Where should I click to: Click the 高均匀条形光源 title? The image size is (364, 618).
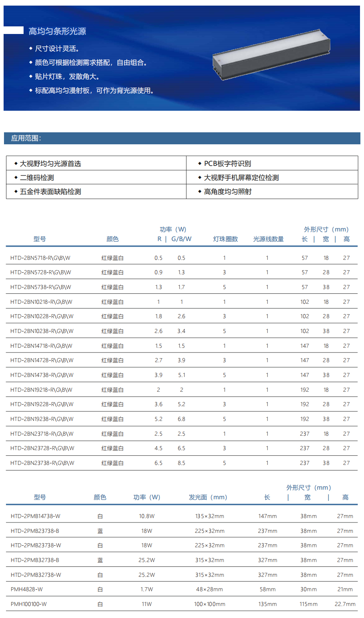57,31
